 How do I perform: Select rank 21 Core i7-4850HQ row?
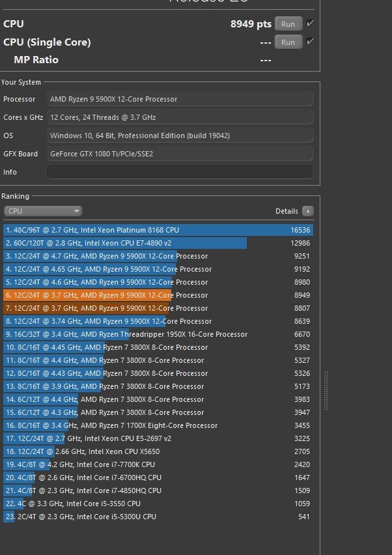pos(158,491)
